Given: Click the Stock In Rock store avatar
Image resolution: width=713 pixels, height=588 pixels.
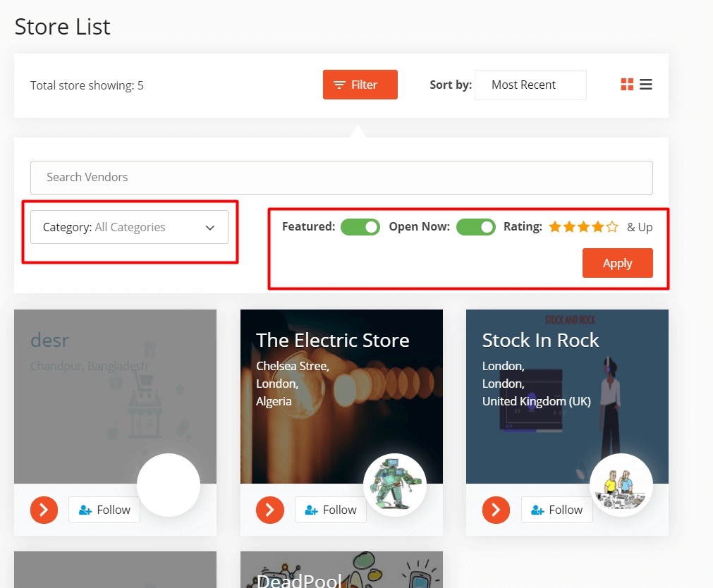Looking at the screenshot, I should click(x=621, y=485).
